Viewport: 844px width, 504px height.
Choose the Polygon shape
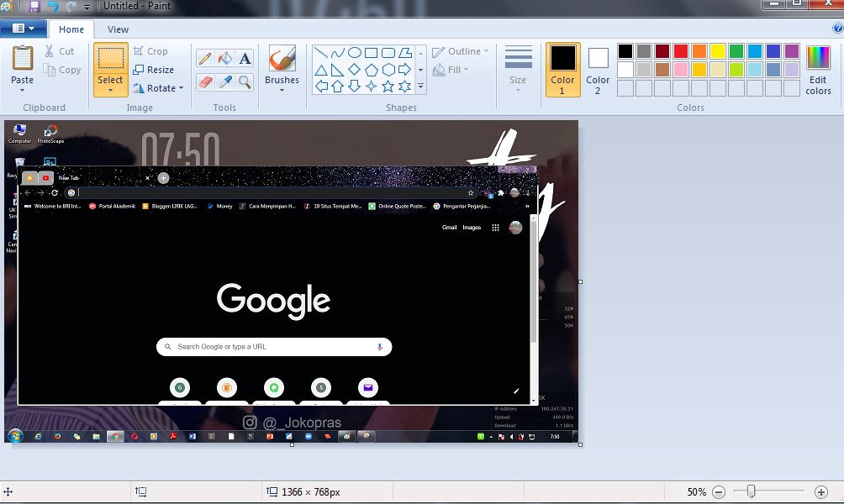pyautogui.click(x=405, y=53)
